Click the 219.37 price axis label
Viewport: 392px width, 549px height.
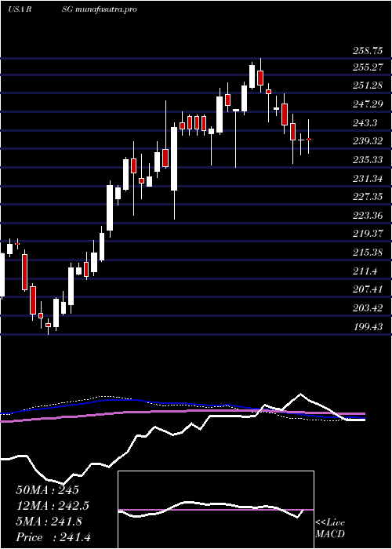pos(367,234)
